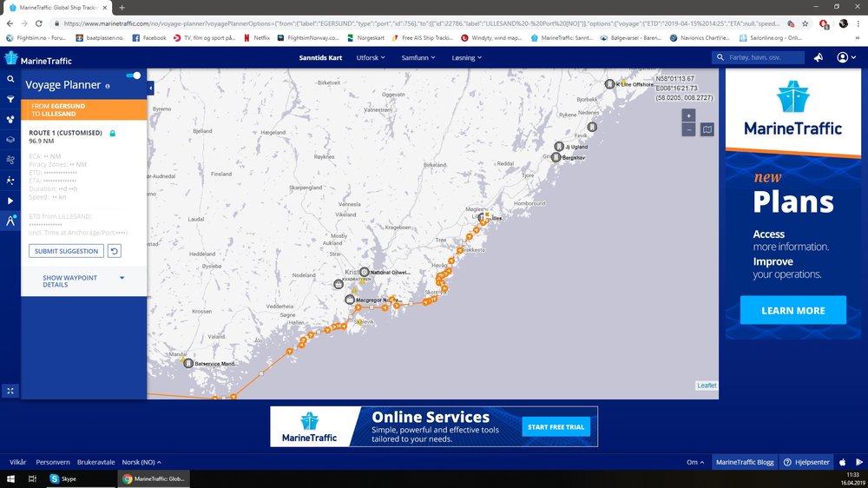The width and height of the screenshot is (868, 488).
Task: Open the Utforsk dropdown menu
Action: pos(371,57)
